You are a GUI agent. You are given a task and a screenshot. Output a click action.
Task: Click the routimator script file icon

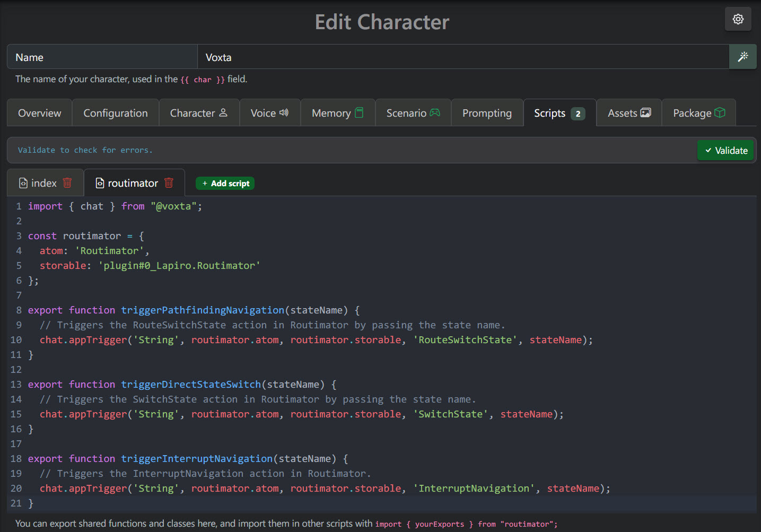(100, 183)
